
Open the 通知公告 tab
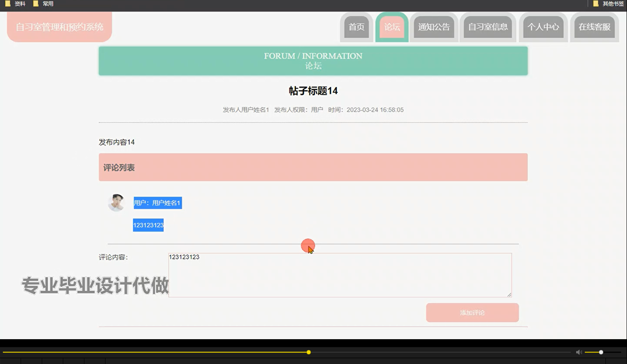coord(433,27)
